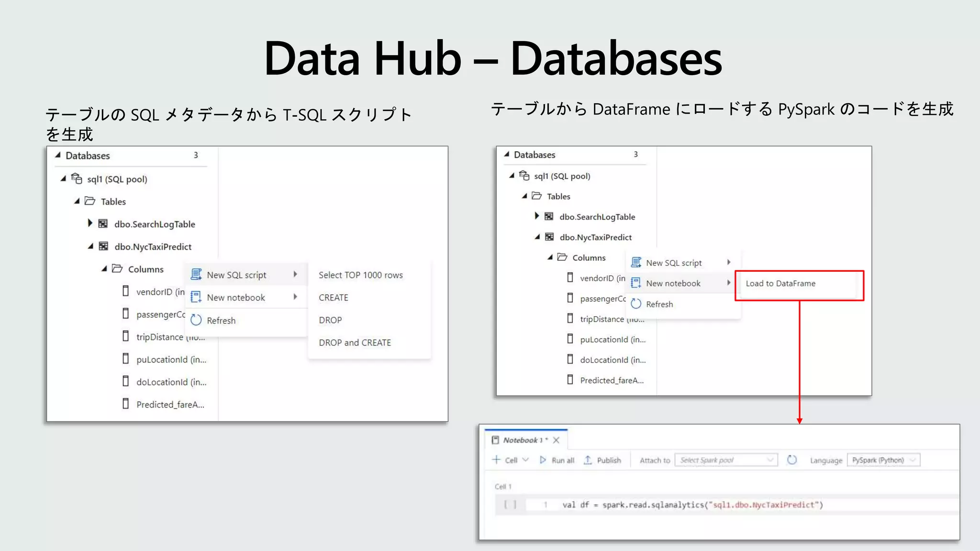Select vendorID column text in right panel
The image size is (980, 551).
click(602, 278)
